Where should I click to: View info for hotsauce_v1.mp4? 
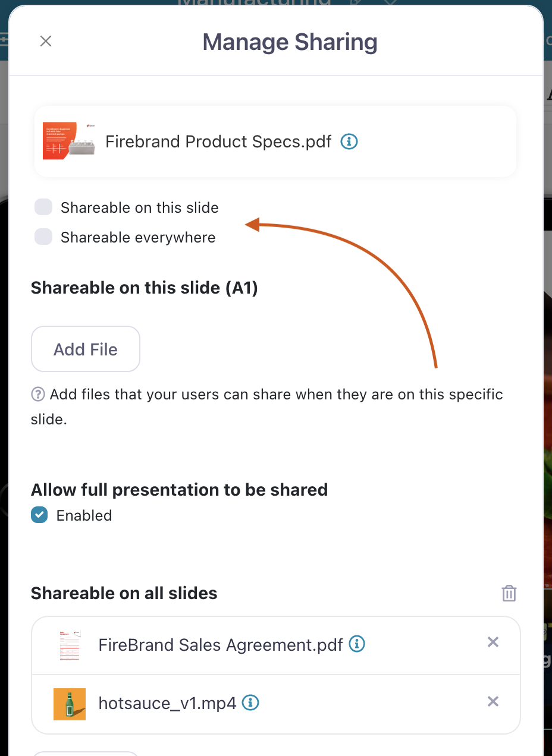251,703
